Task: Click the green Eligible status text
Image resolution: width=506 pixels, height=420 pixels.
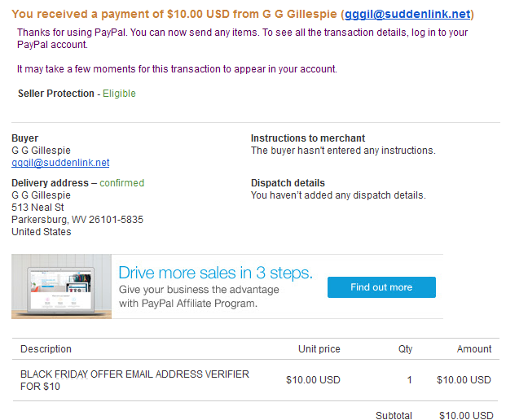Action: click(119, 94)
